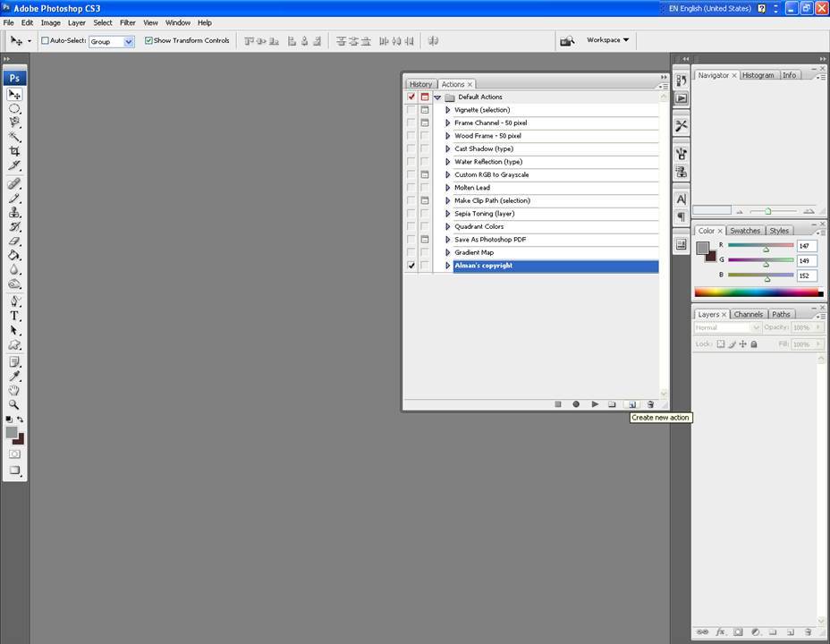
Task: Select the Elliptical Marquee tool
Action: point(14,108)
